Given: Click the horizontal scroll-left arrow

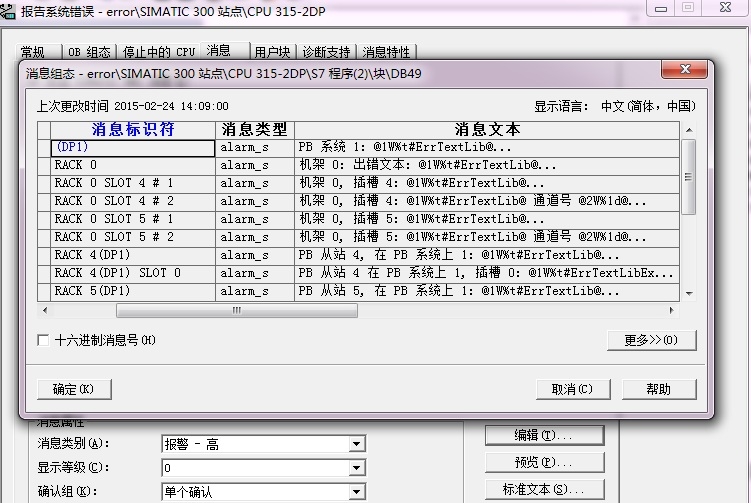Looking at the screenshot, I should (45, 310).
